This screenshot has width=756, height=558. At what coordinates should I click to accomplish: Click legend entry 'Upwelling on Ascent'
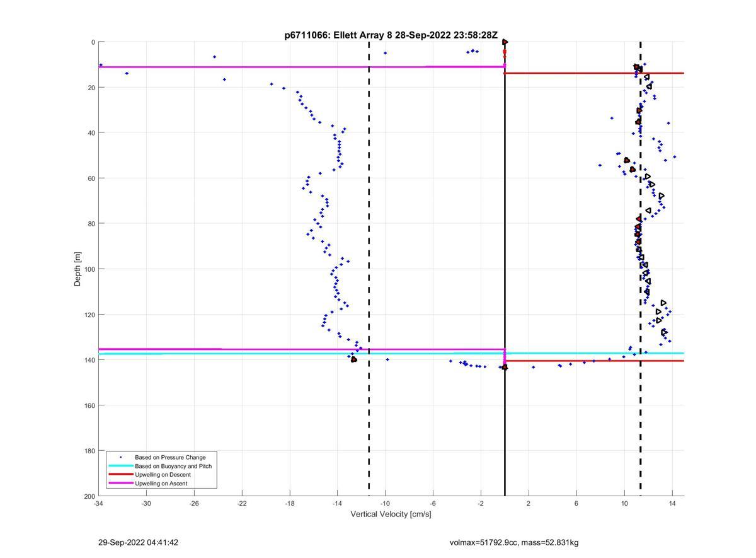(161, 484)
